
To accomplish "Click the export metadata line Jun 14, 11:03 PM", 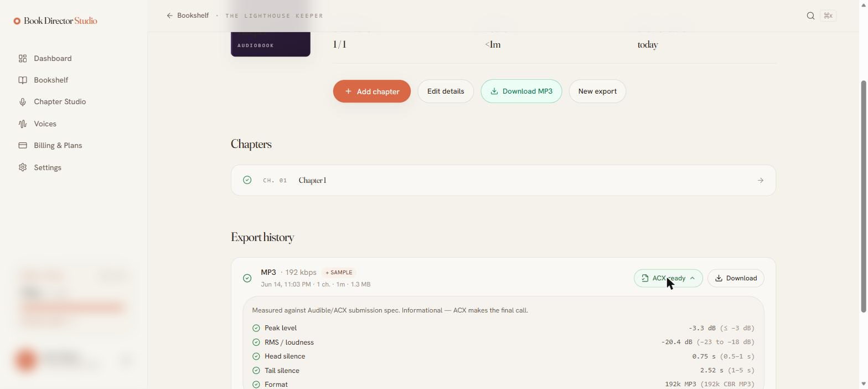I will (x=316, y=284).
